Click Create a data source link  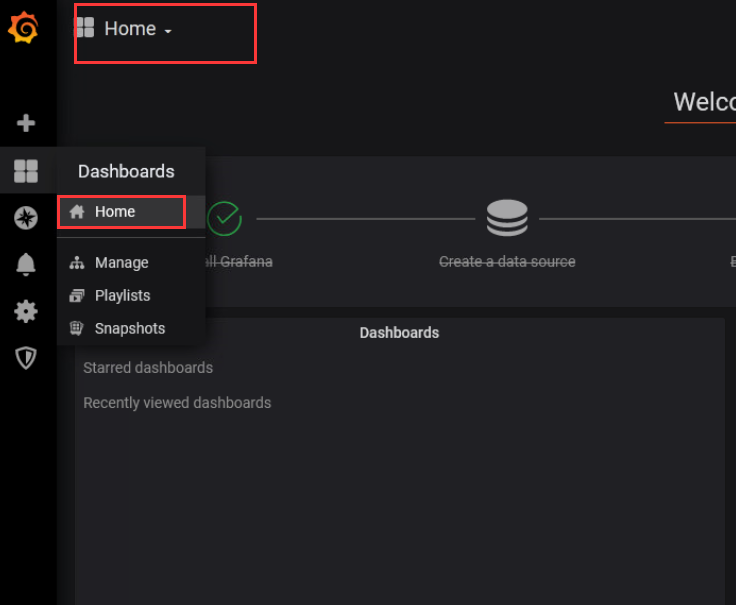[x=507, y=261]
